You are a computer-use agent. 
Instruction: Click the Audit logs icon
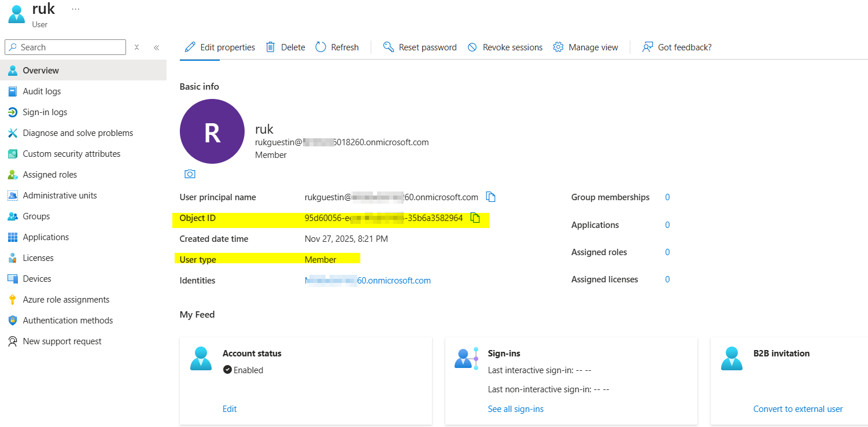coord(13,91)
